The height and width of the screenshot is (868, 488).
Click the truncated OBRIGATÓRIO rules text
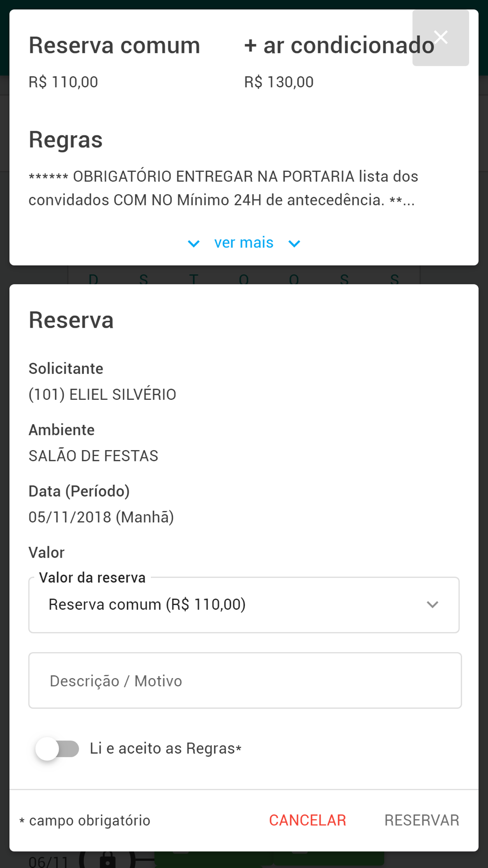pos(224,188)
